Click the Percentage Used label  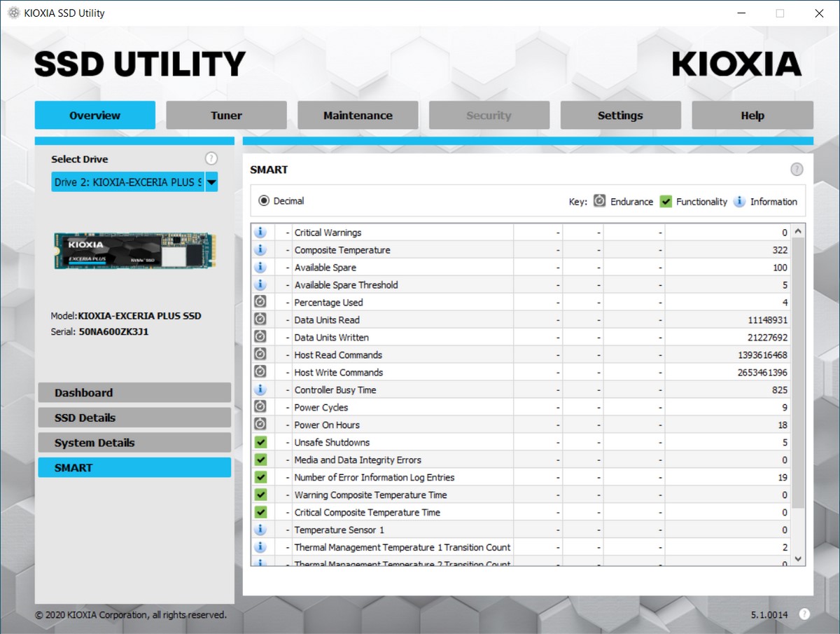328,303
